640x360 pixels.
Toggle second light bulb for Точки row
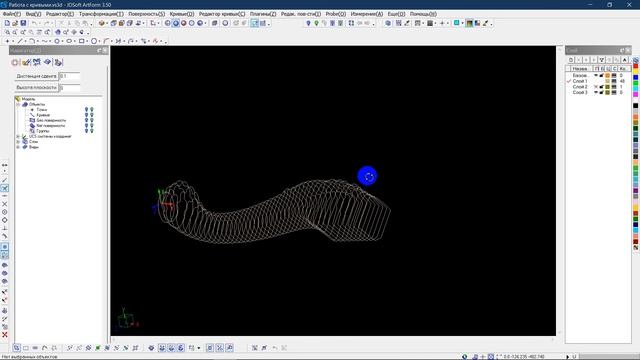click(92, 110)
